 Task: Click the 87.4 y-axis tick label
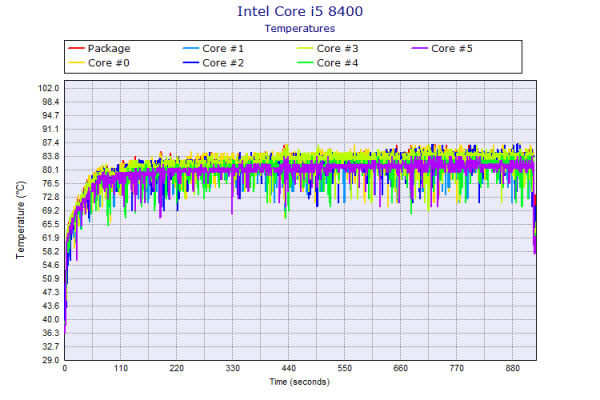point(51,143)
